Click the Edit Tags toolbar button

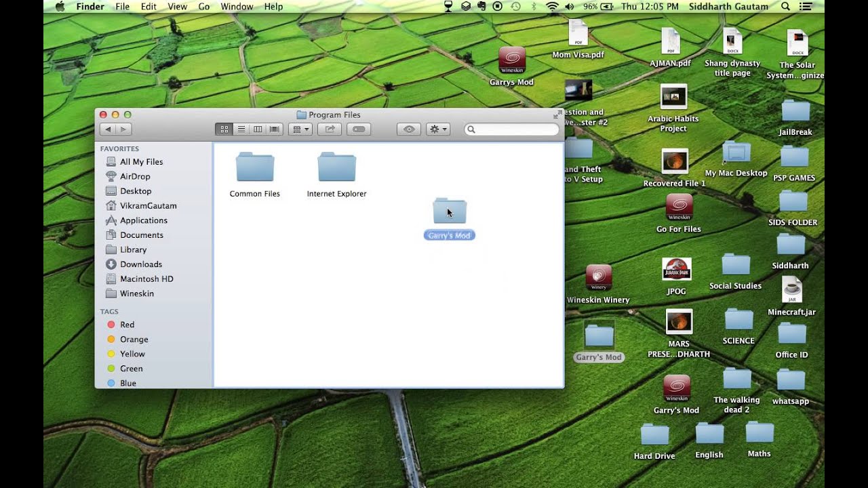[x=359, y=129]
